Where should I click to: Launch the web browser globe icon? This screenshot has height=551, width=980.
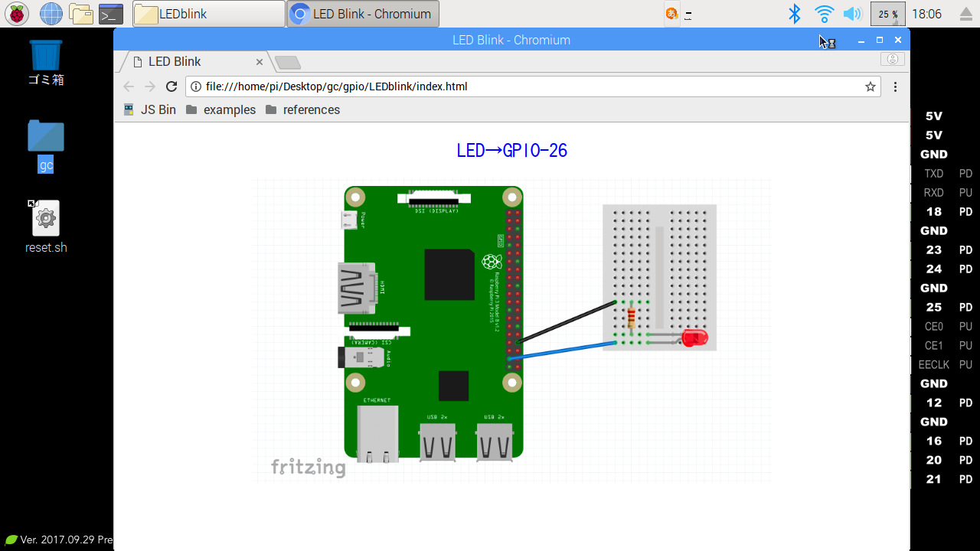coord(51,14)
